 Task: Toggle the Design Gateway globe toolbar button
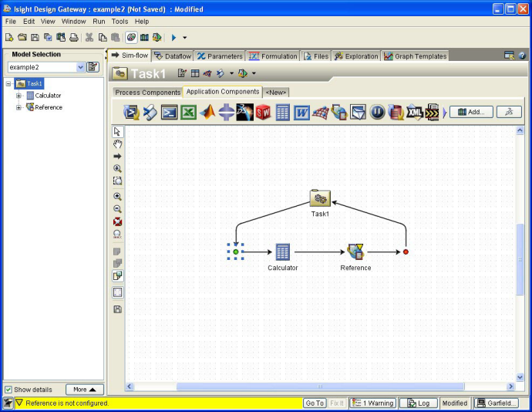pyautogui.click(x=131, y=37)
